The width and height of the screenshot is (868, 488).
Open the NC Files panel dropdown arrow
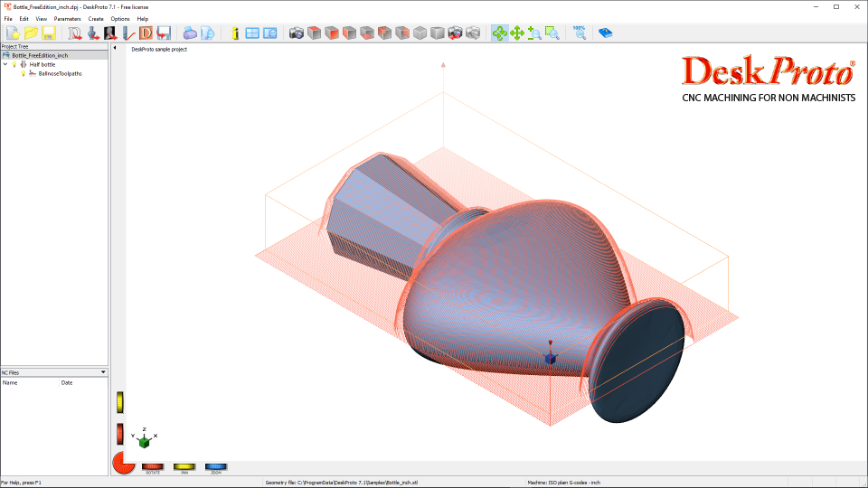pyautogui.click(x=103, y=372)
